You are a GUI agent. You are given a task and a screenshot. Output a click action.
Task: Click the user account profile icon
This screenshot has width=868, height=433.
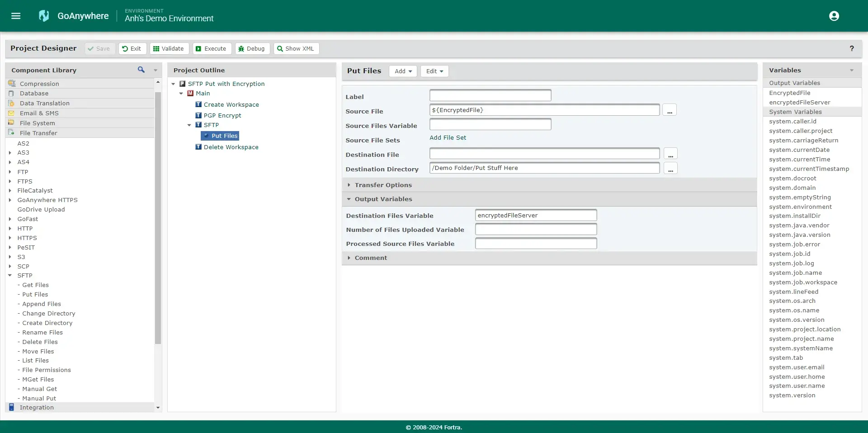[834, 16]
